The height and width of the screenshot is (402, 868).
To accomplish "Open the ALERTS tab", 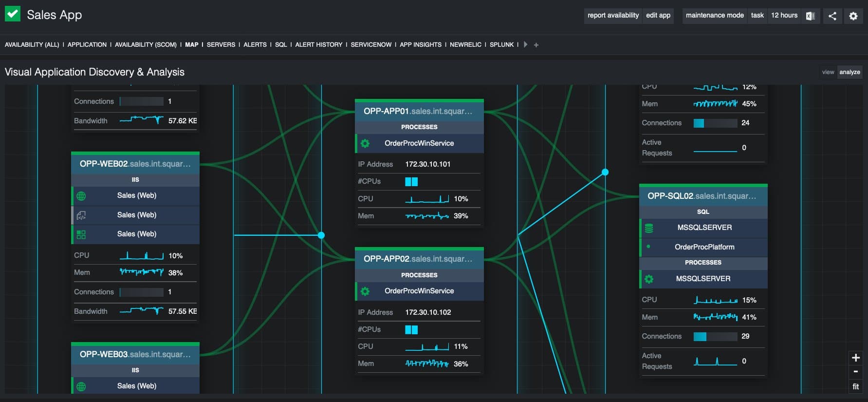I will (x=255, y=45).
